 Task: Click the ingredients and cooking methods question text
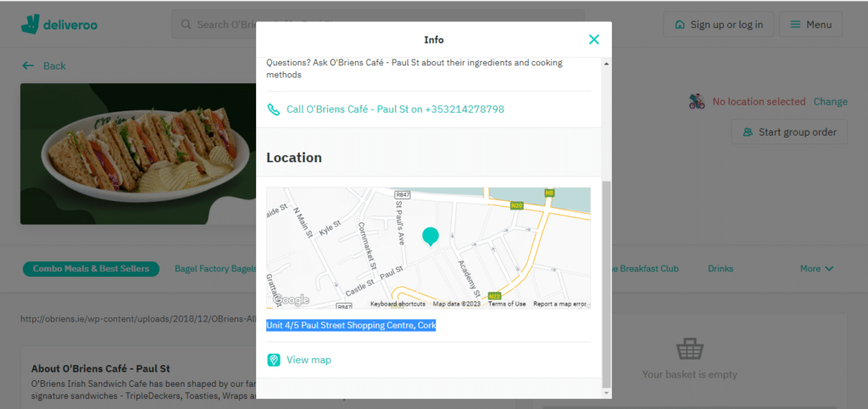(414, 69)
